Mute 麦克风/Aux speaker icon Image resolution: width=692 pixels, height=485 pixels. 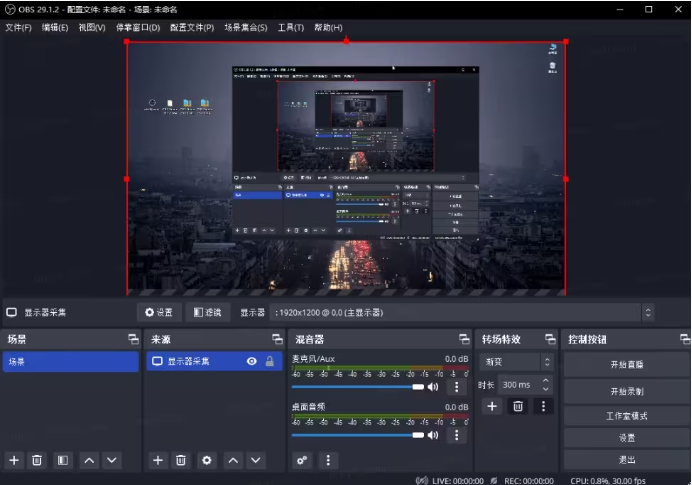click(x=433, y=387)
